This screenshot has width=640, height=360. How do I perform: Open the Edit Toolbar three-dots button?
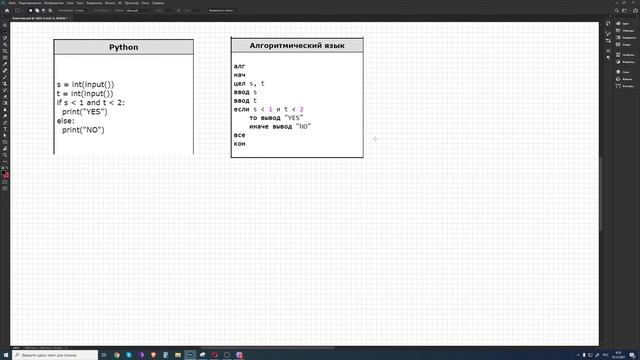[5, 162]
